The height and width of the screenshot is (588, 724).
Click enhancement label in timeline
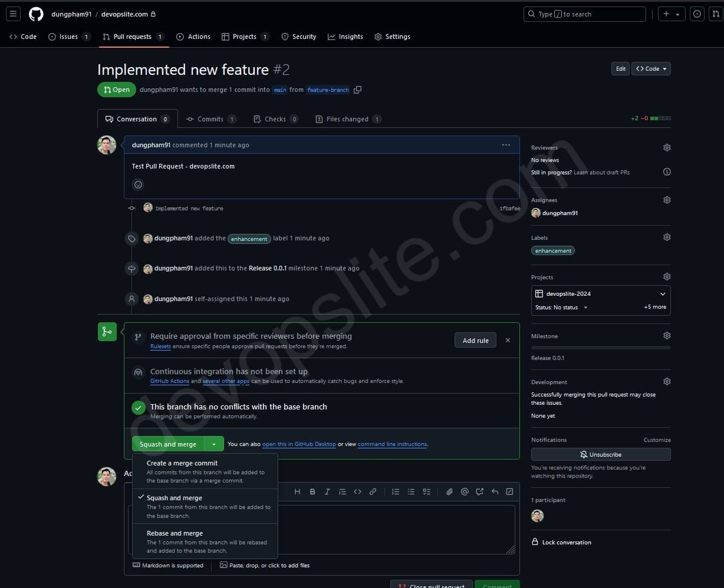tap(249, 239)
